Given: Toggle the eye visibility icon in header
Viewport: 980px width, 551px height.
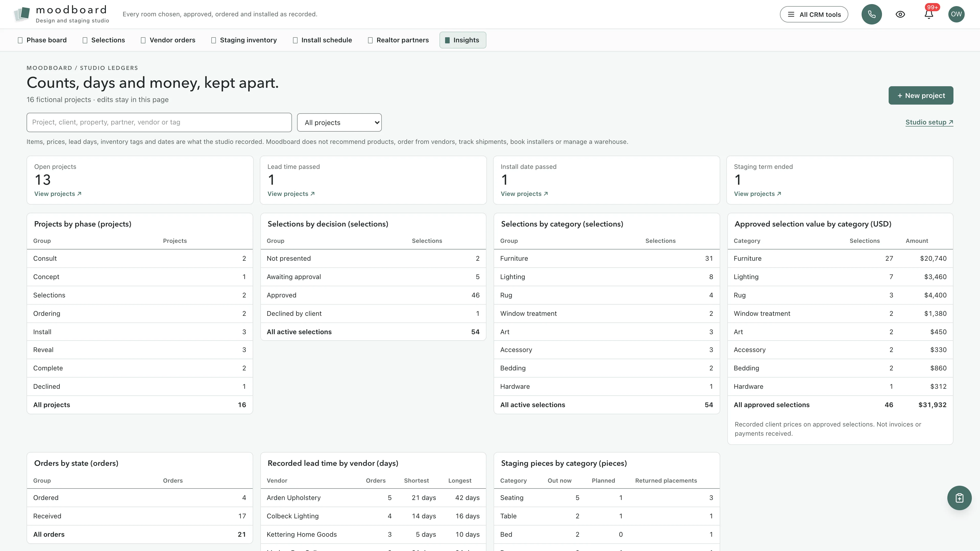Looking at the screenshot, I should point(900,15).
